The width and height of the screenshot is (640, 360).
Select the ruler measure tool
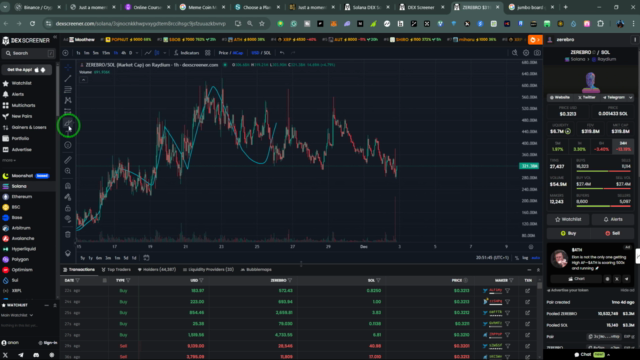click(x=68, y=160)
